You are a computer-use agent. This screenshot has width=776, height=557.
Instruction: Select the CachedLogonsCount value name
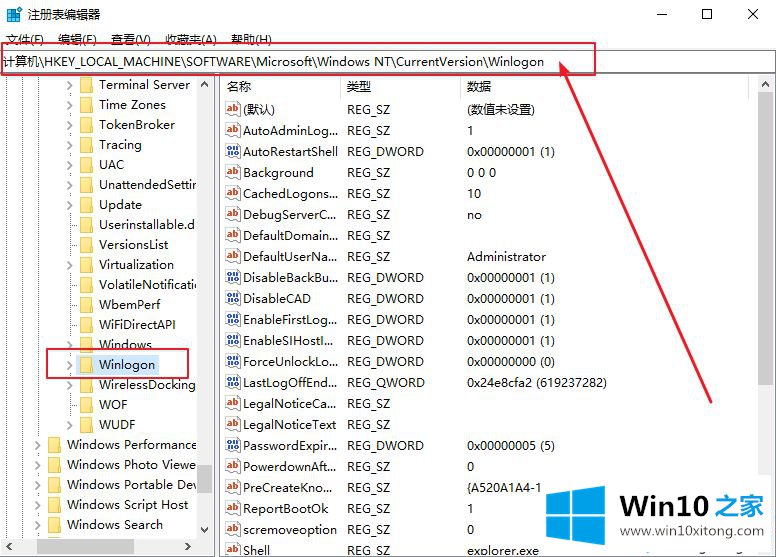(291, 194)
